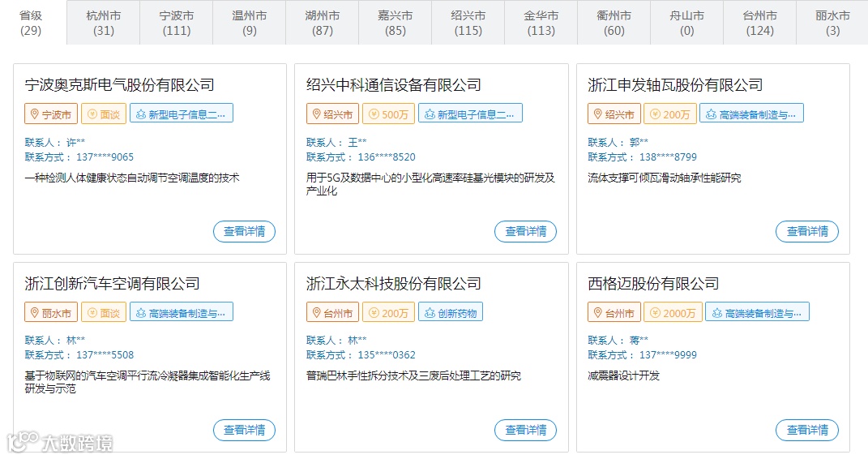
Task: Click industry icon in 宁波奥克斯电气 新型电子信息 tag
Action: [x=140, y=114]
